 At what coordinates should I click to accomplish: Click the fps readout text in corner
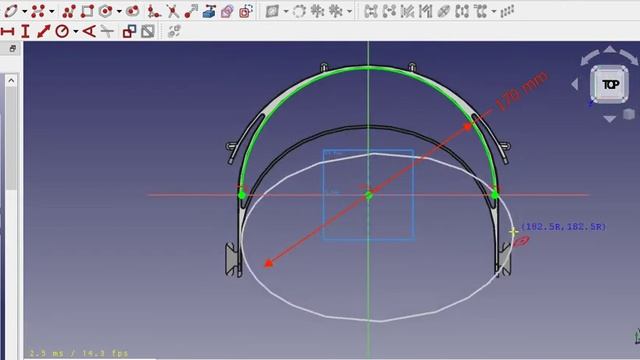[78, 353]
